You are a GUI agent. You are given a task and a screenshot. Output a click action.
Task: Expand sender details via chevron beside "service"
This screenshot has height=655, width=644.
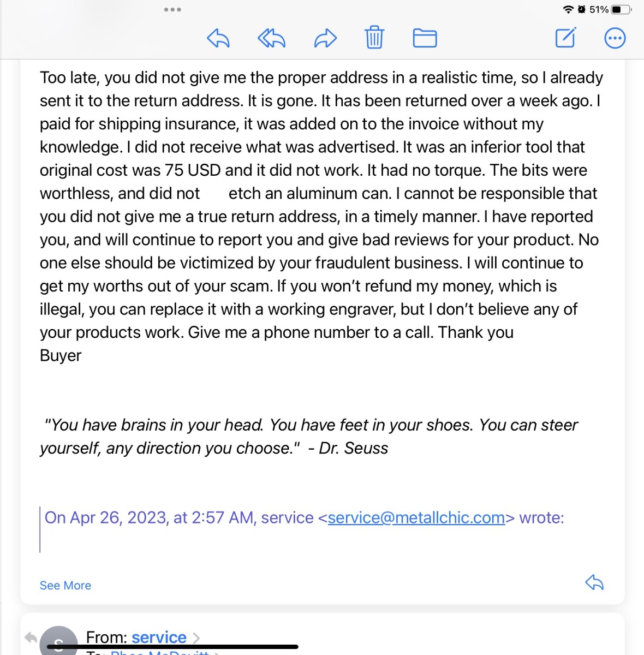(x=196, y=638)
